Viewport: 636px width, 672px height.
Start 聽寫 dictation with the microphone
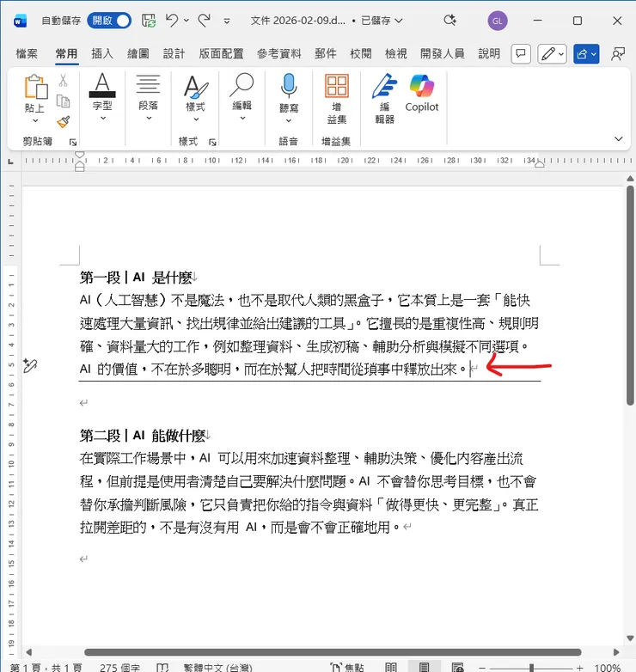pos(289,85)
